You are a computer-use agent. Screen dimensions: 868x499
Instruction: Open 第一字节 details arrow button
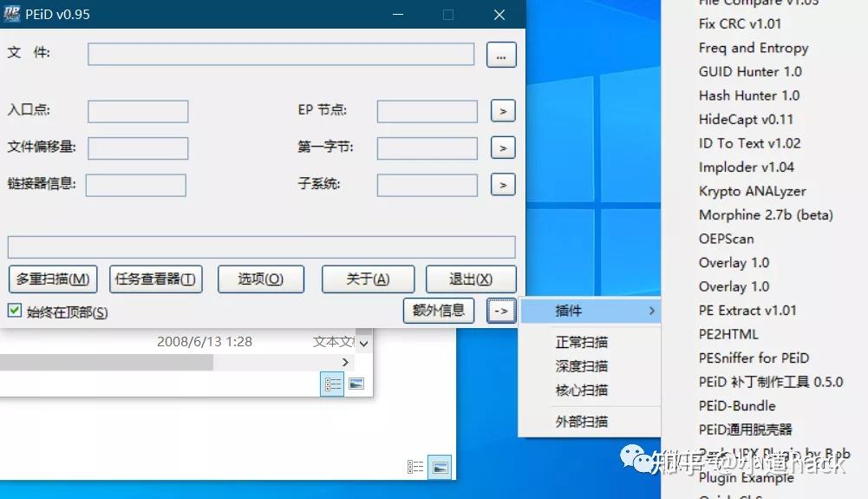pyautogui.click(x=503, y=148)
